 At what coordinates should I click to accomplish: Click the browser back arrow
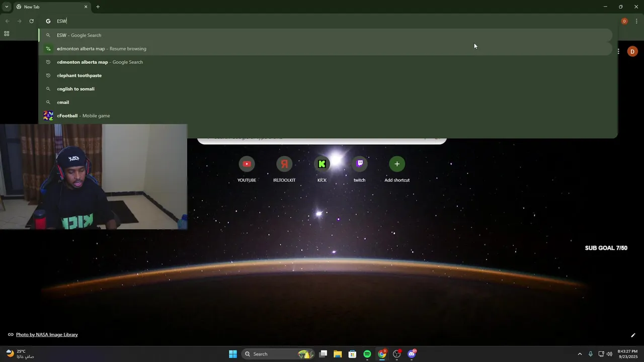[x=7, y=21]
